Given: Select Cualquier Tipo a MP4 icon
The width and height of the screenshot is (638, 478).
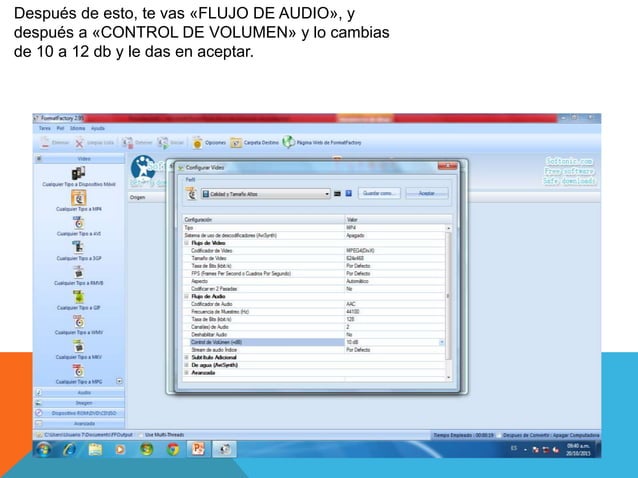Looking at the screenshot, I should pyautogui.click(x=79, y=198).
